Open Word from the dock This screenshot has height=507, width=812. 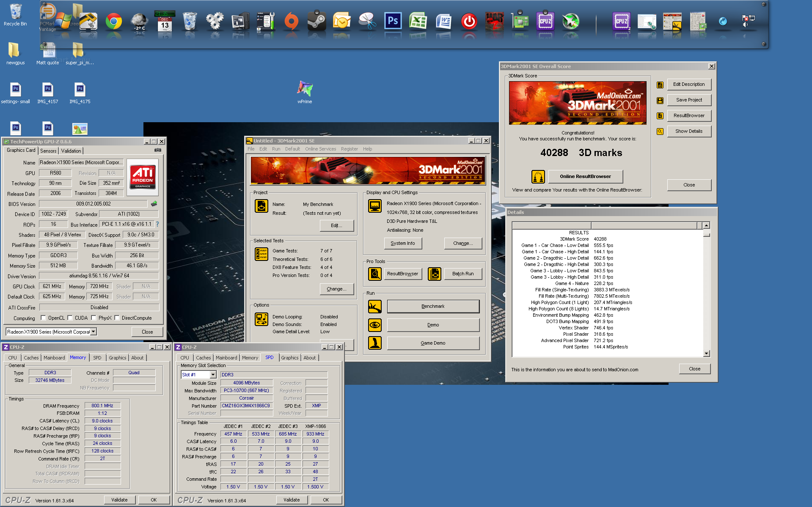(443, 21)
